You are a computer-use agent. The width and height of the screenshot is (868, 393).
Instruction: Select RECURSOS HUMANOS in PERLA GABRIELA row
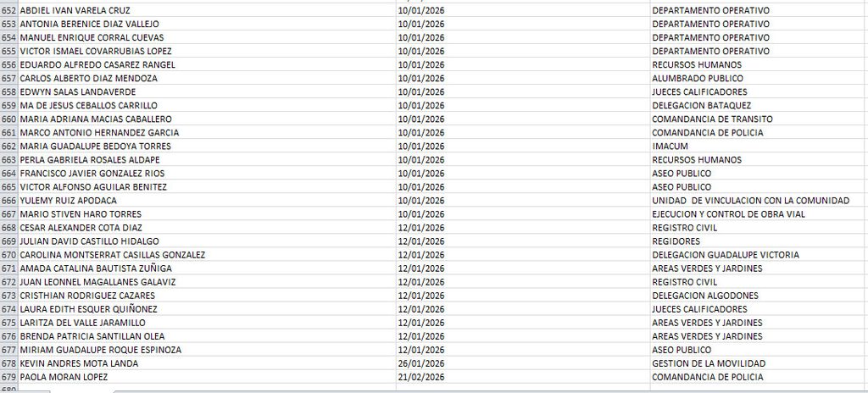[x=759, y=159]
